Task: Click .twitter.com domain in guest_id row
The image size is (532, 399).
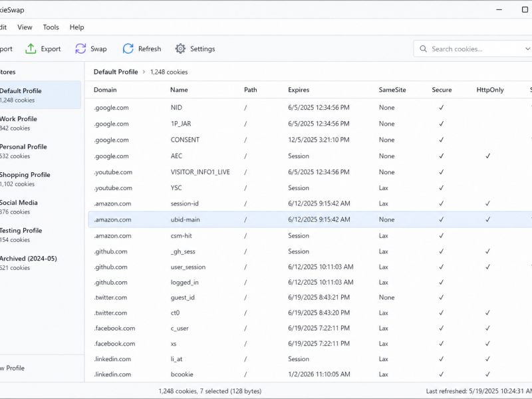Action: click(x=110, y=297)
